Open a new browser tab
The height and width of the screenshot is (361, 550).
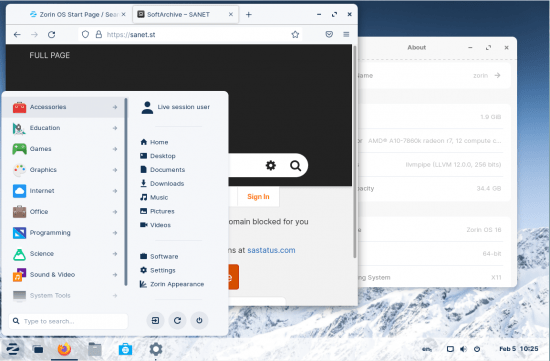click(x=248, y=14)
